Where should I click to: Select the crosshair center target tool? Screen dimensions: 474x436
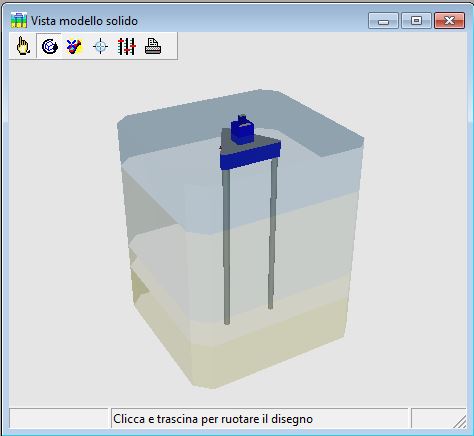[x=100, y=46]
